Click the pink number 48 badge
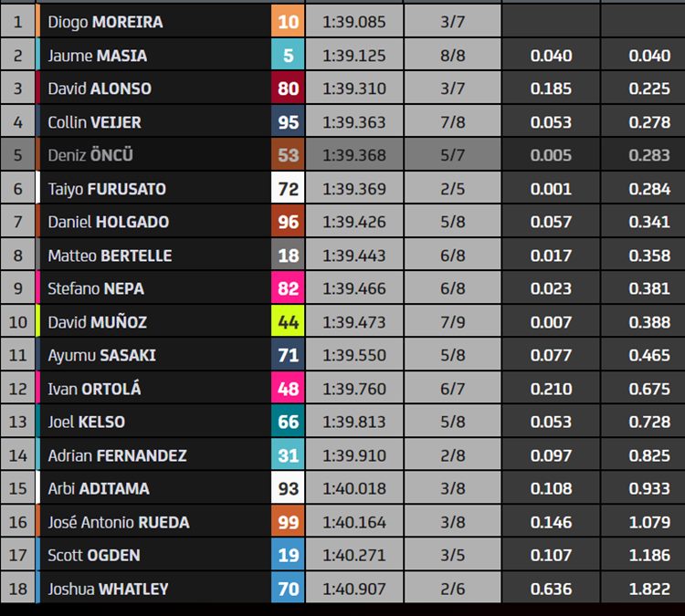The width and height of the screenshot is (685, 616). [x=288, y=389]
